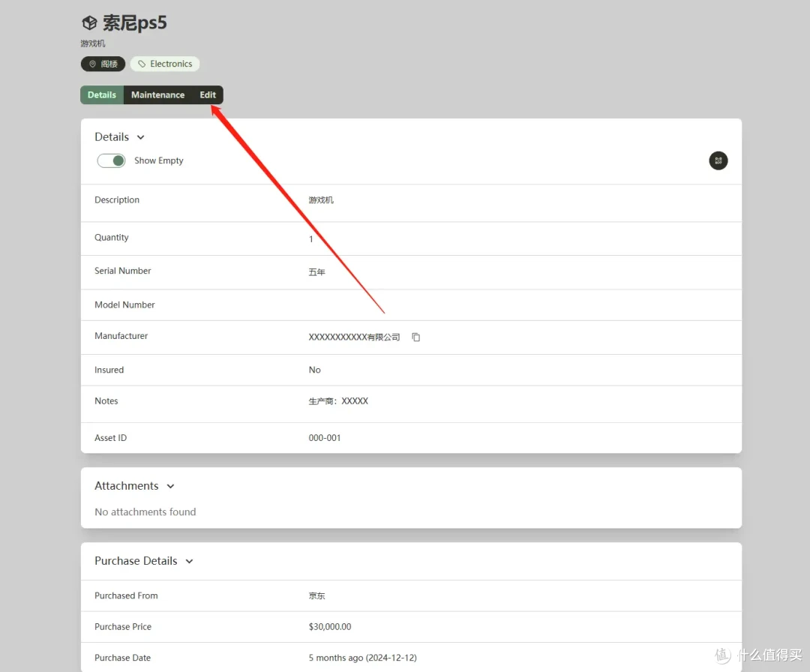Click the Purchase Date field label
Screen dimensions: 810x672
point(122,658)
